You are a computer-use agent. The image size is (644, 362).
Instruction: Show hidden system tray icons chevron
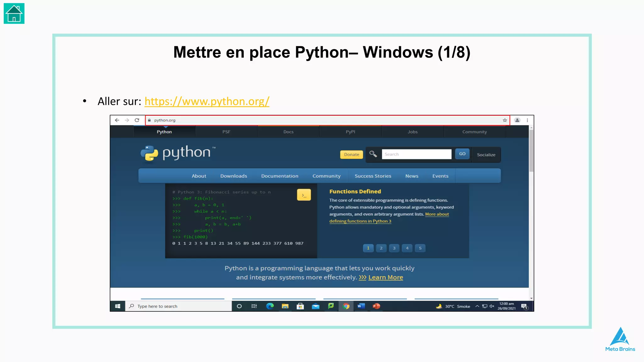(477, 306)
